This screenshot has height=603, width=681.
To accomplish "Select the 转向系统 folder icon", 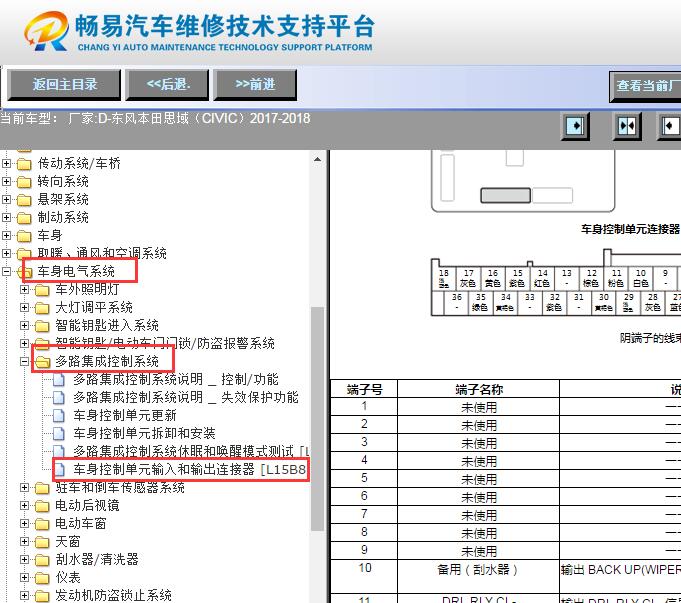I will click(x=24, y=182).
